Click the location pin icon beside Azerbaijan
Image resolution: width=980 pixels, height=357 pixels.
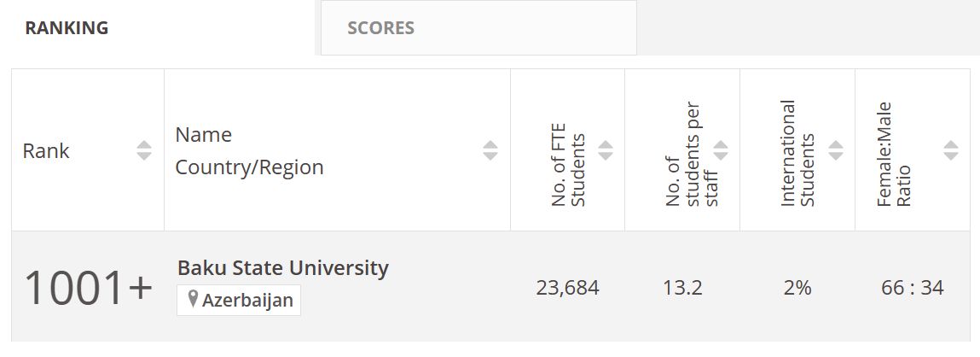click(x=193, y=300)
